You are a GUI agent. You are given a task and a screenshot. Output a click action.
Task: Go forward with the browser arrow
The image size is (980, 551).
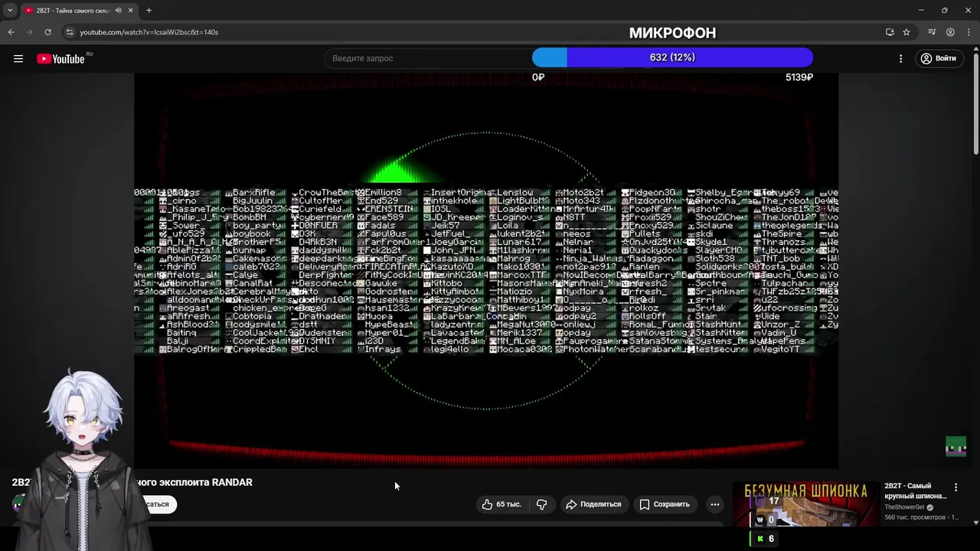tap(29, 32)
